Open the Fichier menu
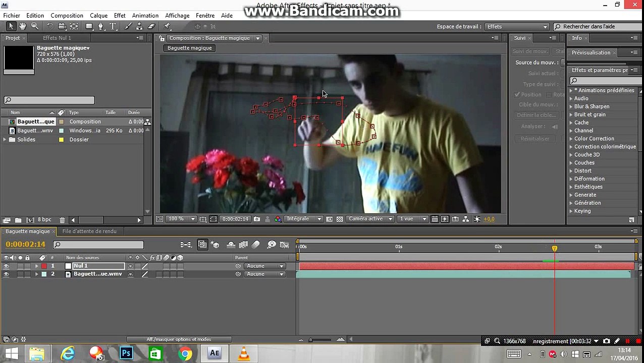 (x=12, y=16)
